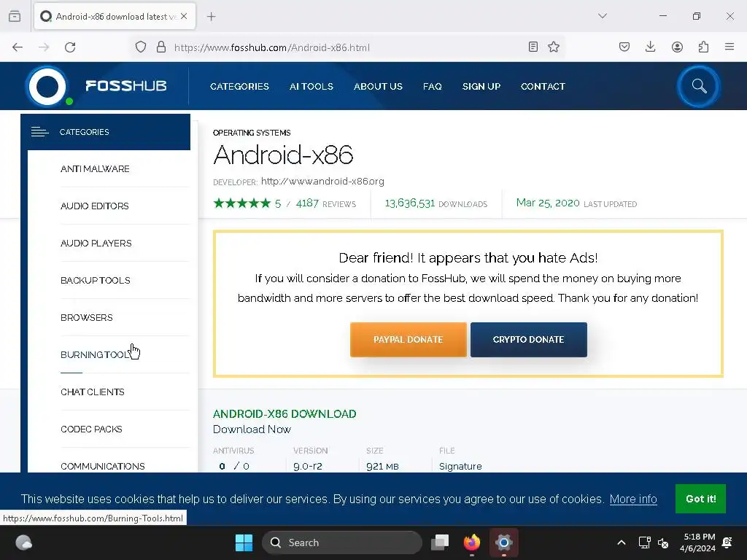Screen dimensions: 747x560
Task: Open the Firefox extensions puzzle icon
Action: pyautogui.click(x=703, y=47)
